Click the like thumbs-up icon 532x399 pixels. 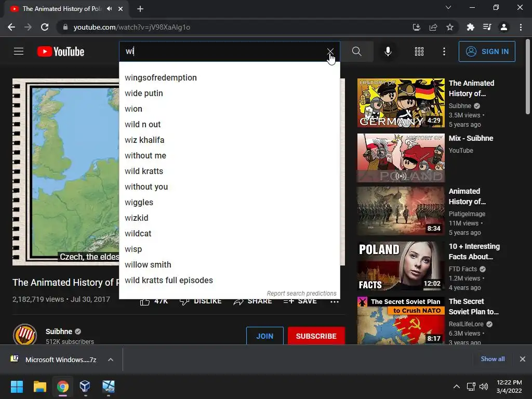click(x=145, y=301)
